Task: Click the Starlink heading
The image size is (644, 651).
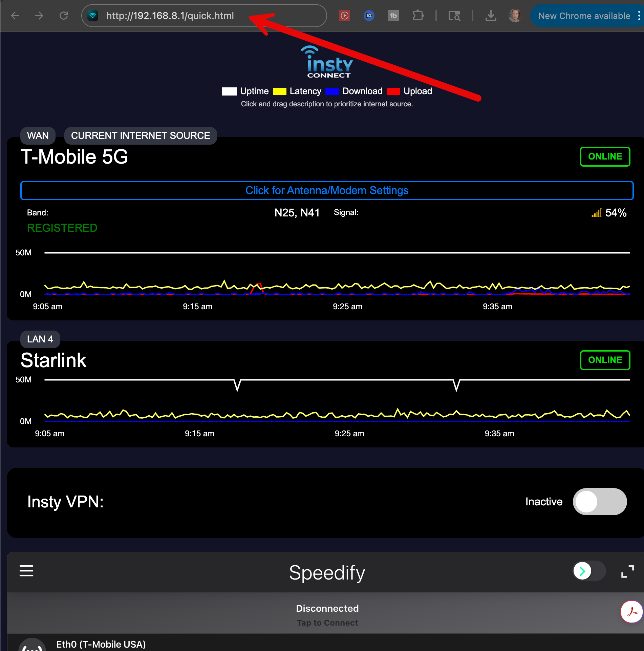Action: (53, 360)
